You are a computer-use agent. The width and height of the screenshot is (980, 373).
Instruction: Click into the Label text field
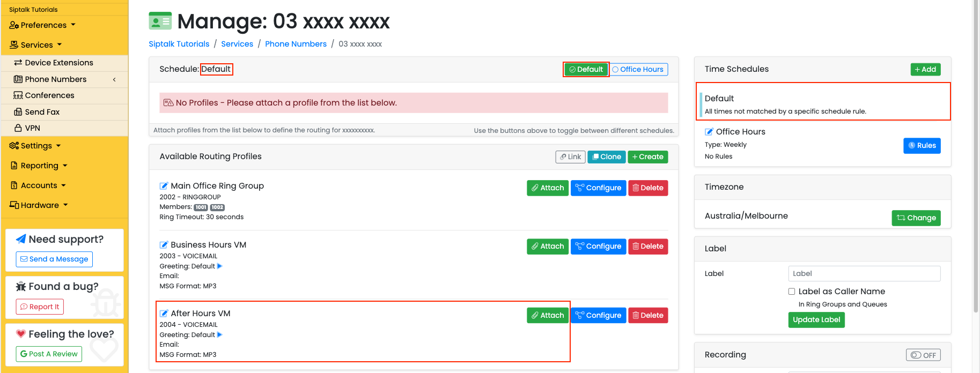(x=864, y=273)
